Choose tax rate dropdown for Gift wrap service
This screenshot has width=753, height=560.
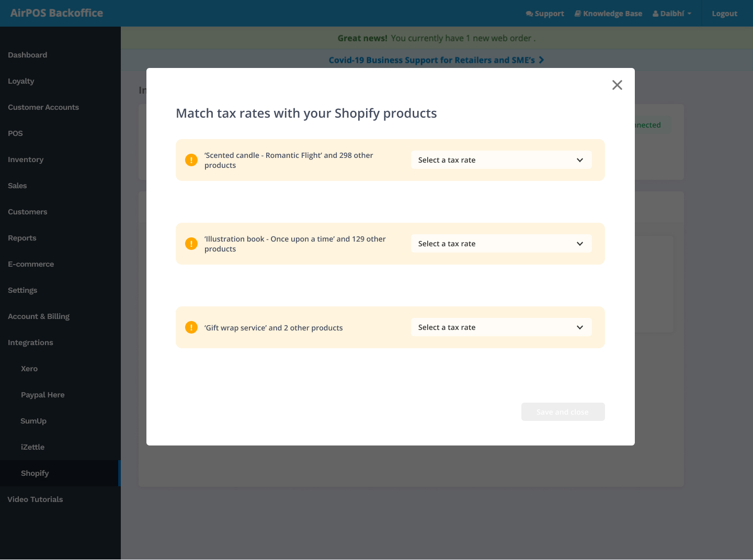(x=501, y=327)
